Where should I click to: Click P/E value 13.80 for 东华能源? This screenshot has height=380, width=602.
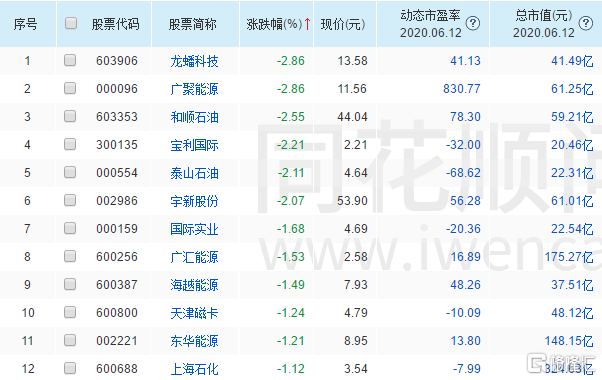[465, 341]
